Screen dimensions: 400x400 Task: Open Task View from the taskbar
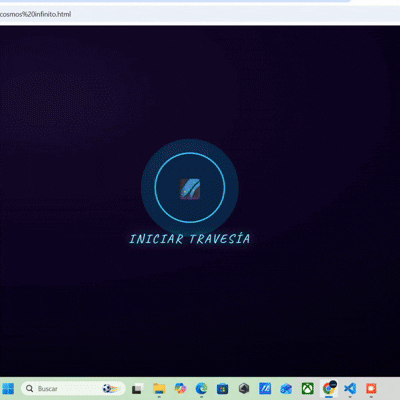point(137,389)
